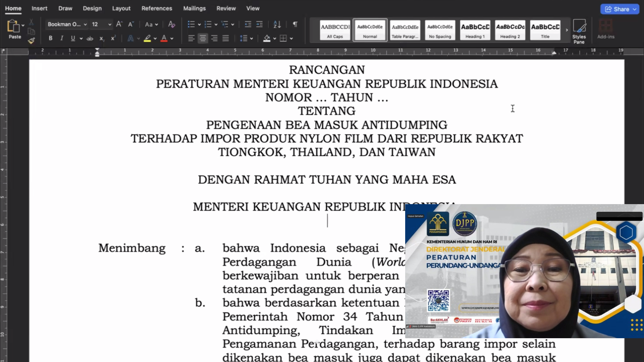
Task: Sort text A to Z
Action: (x=277, y=24)
